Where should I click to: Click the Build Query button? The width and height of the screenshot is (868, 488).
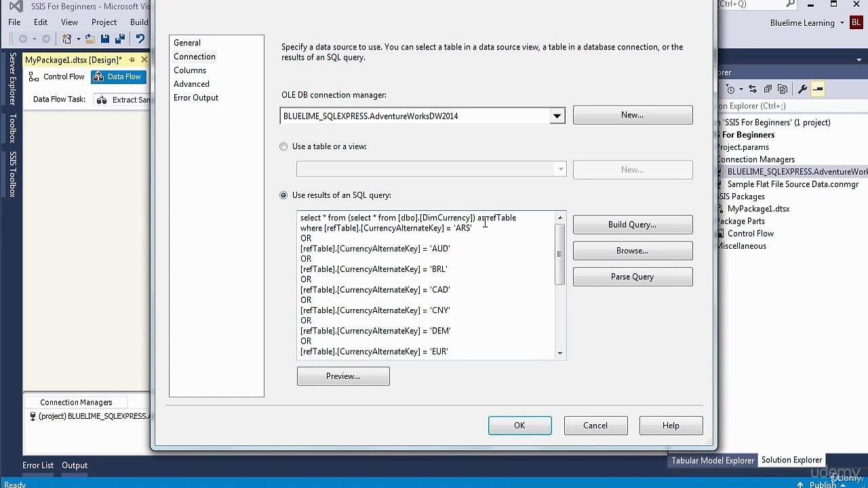(x=633, y=224)
